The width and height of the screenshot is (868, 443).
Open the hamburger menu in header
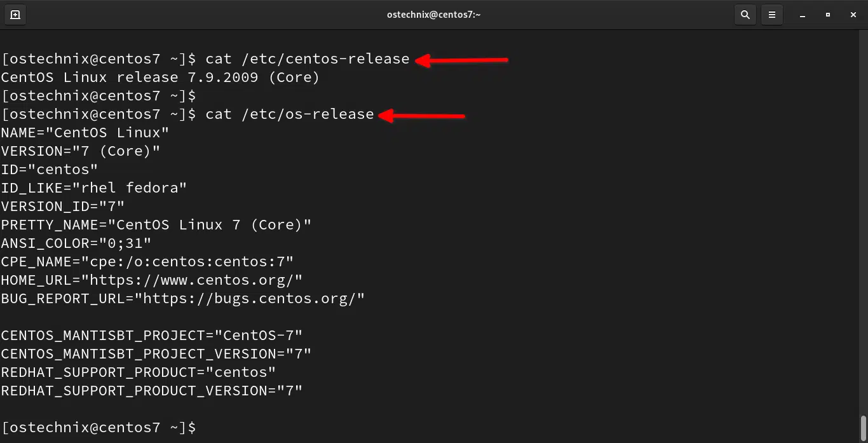tap(772, 15)
